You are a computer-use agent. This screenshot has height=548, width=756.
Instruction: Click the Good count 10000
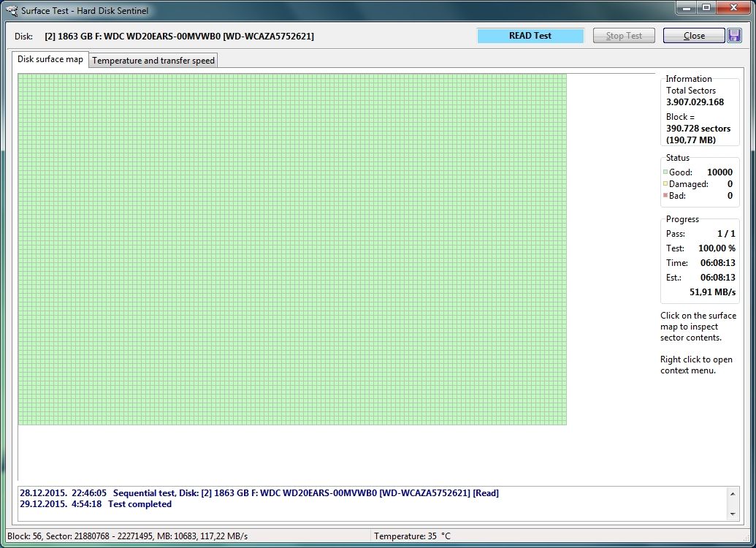click(719, 172)
